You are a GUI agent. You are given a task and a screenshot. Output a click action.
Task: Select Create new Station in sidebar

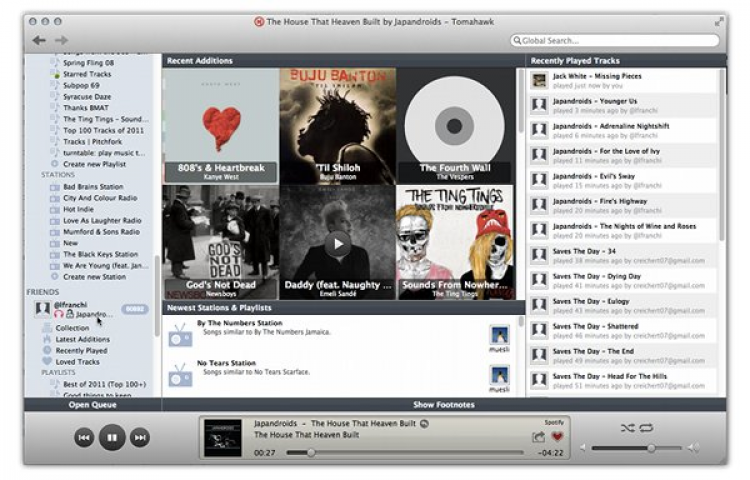click(x=94, y=277)
